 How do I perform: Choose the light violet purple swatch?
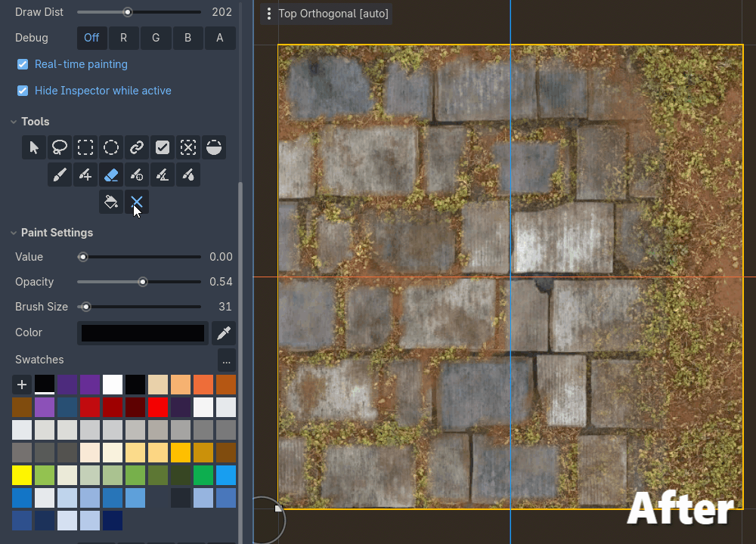pyautogui.click(x=45, y=407)
